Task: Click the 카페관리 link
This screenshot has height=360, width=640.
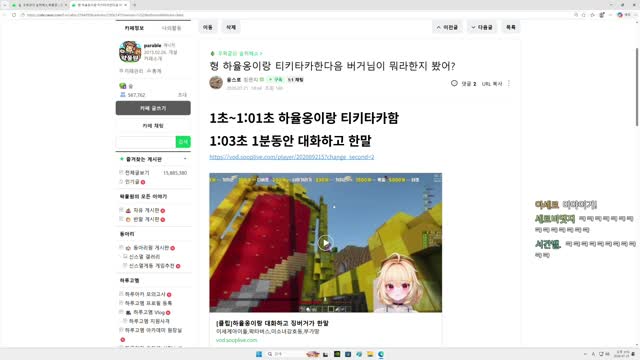Action: [131, 71]
